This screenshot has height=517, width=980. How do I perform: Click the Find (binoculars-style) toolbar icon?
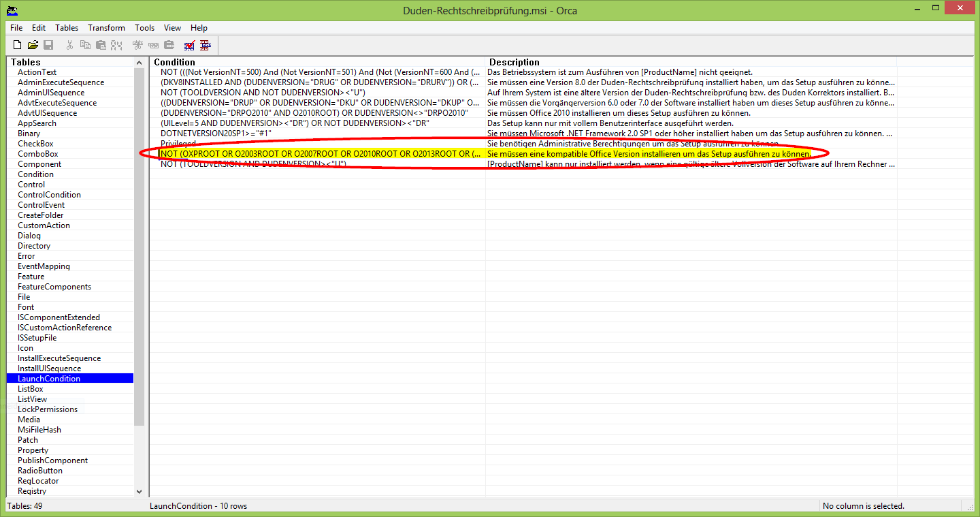116,45
